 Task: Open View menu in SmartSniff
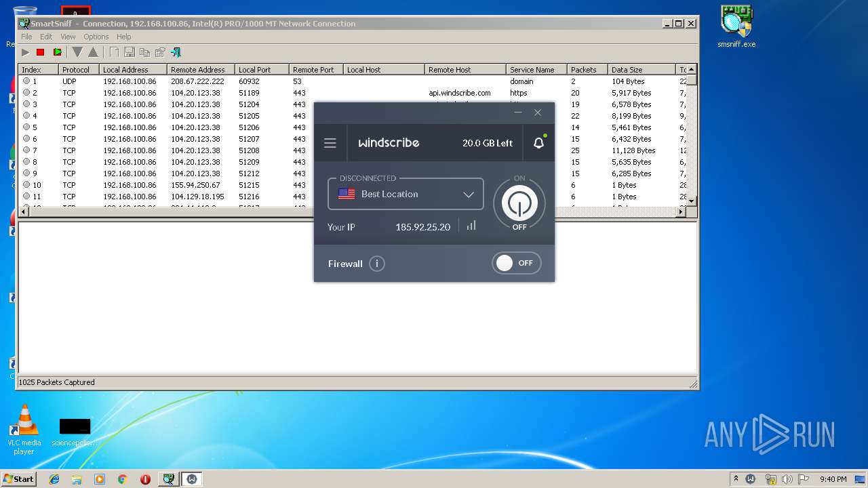pos(68,37)
